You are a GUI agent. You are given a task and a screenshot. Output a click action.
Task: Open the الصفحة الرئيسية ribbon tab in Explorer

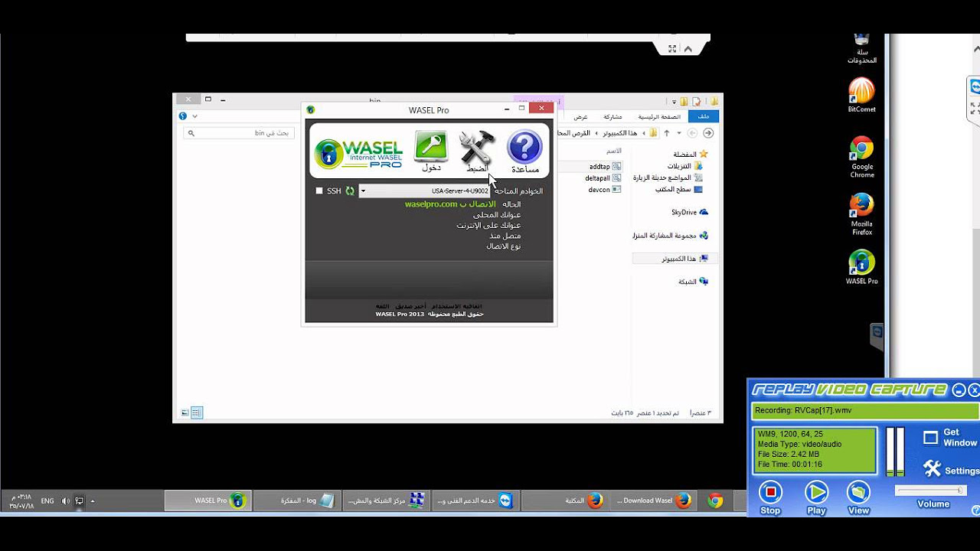(659, 116)
